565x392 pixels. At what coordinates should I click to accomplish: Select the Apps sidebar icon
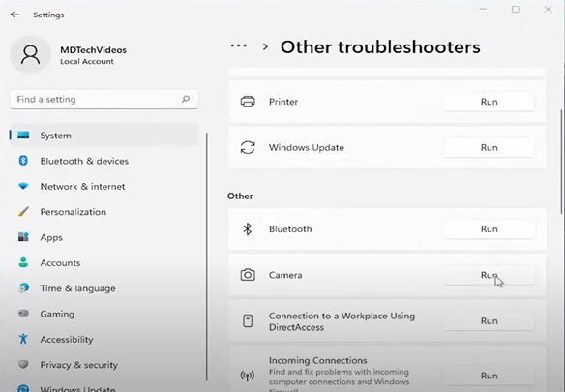(x=23, y=237)
